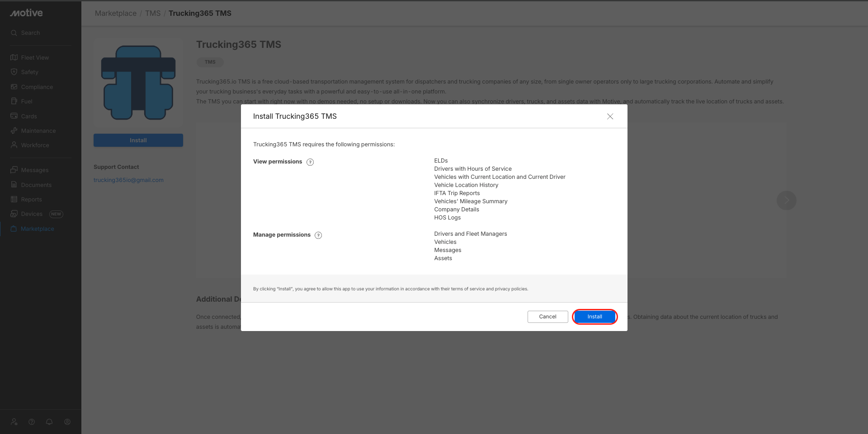Click the Motive logo in sidebar
868x434 pixels.
point(26,13)
